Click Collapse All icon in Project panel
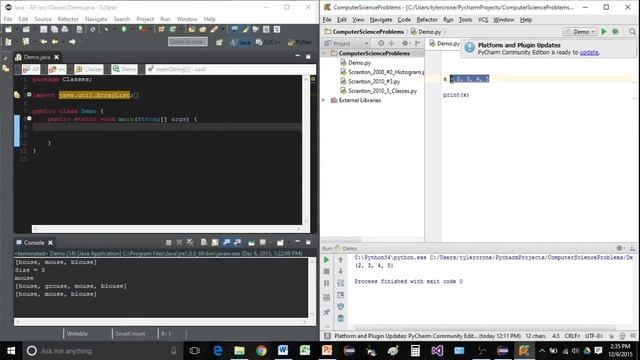 coord(391,43)
